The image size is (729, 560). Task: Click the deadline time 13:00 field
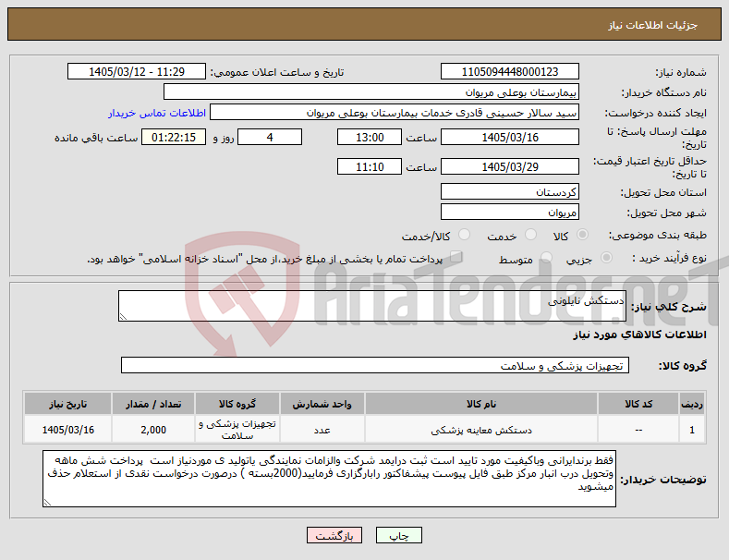point(370,137)
